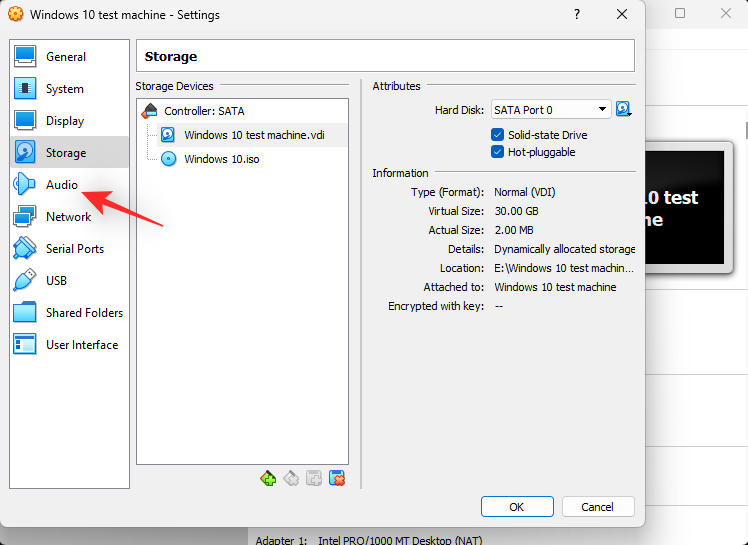Viewport: 748px width, 545px height.
Task: Select the Windows 10.iso optical entry
Action: pyautogui.click(x=222, y=159)
